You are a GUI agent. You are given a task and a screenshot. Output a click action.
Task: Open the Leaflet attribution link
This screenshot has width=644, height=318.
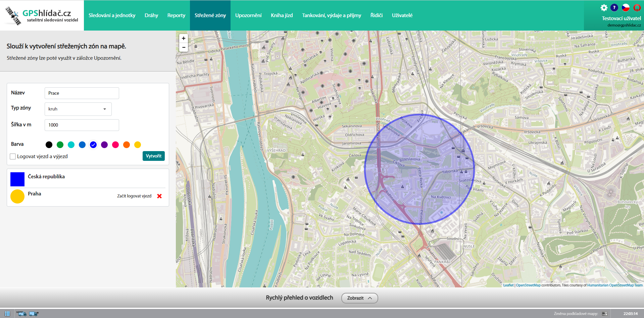[x=508, y=285]
